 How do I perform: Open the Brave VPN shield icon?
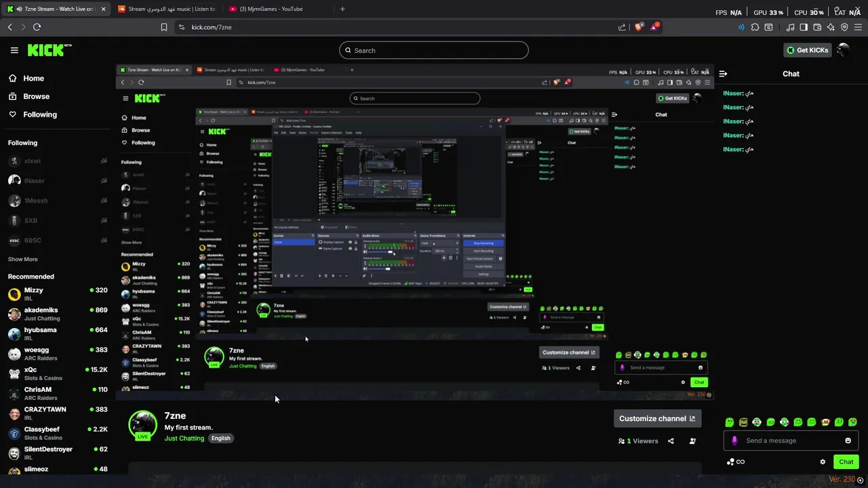(x=844, y=27)
